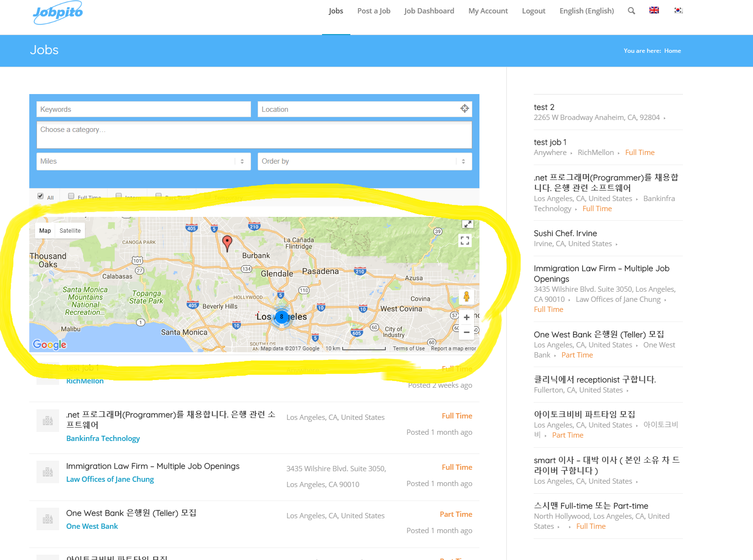Check the Temporary filter checkbox
Viewport: 753px width, 560px height.
pos(207,196)
